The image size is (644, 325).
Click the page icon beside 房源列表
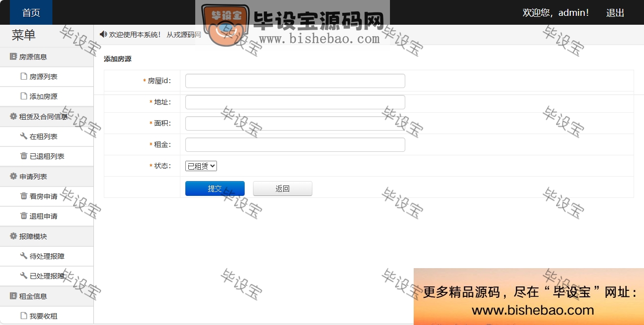23,77
